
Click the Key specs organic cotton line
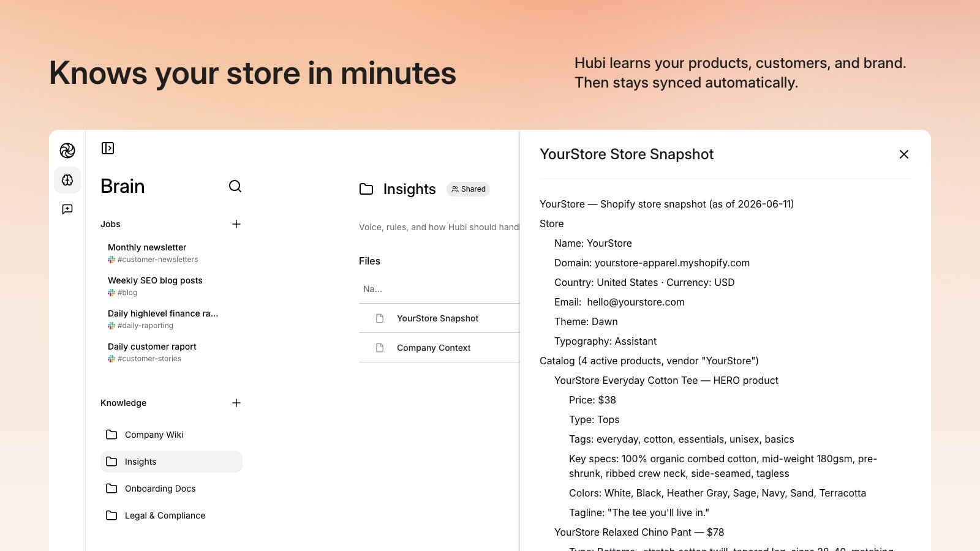(x=723, y=466)
